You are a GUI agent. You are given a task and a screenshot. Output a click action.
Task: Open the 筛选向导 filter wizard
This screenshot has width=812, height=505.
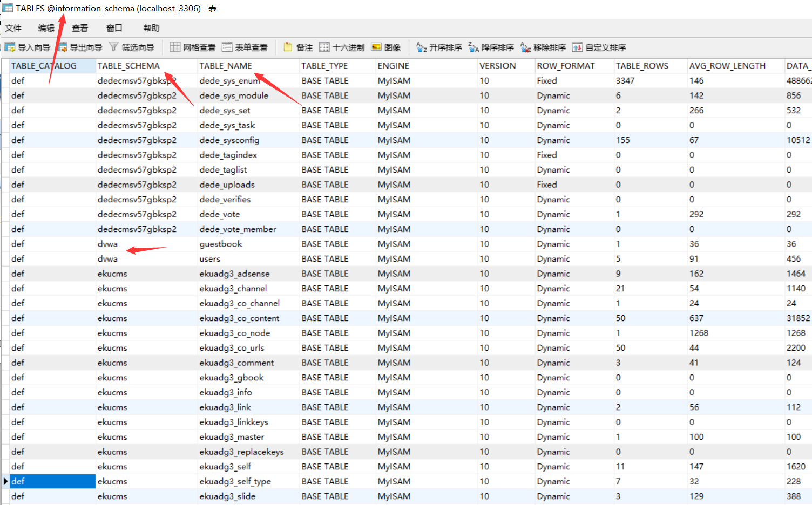coord(132,47)
